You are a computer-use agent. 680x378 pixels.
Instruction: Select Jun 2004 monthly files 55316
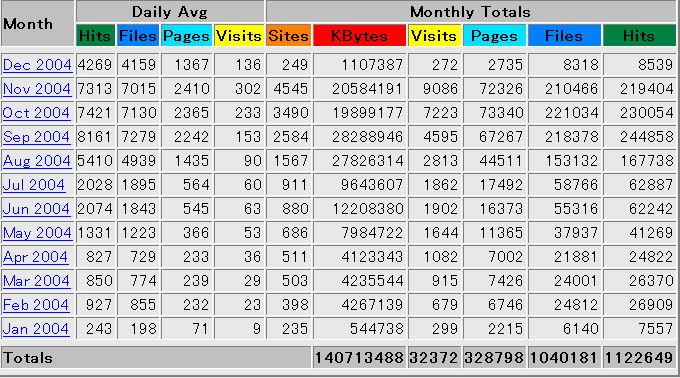point(576,209)
